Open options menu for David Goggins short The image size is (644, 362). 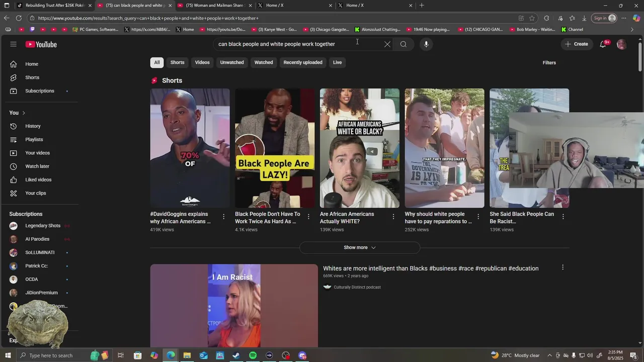223,217
